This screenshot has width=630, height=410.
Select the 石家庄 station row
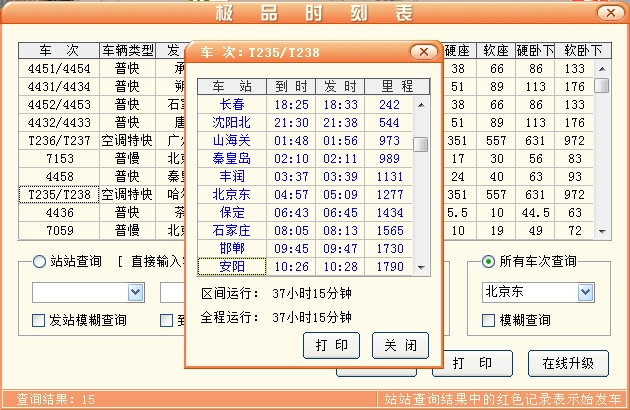[305, 231]
